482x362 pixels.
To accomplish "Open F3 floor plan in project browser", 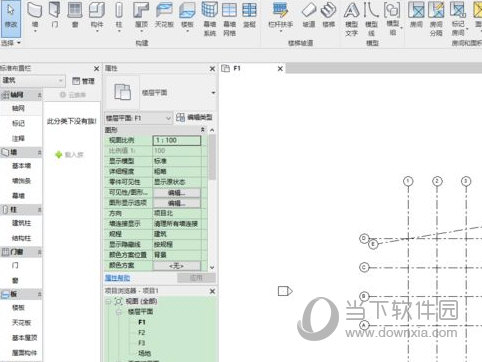I will click(142, 343).
